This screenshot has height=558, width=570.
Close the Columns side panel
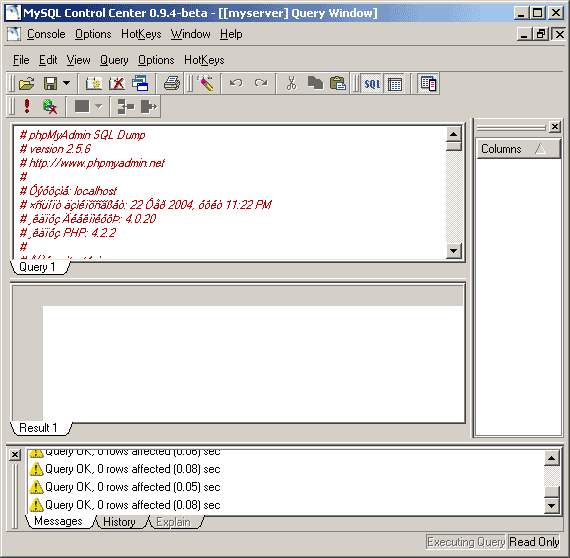(555, 127)
